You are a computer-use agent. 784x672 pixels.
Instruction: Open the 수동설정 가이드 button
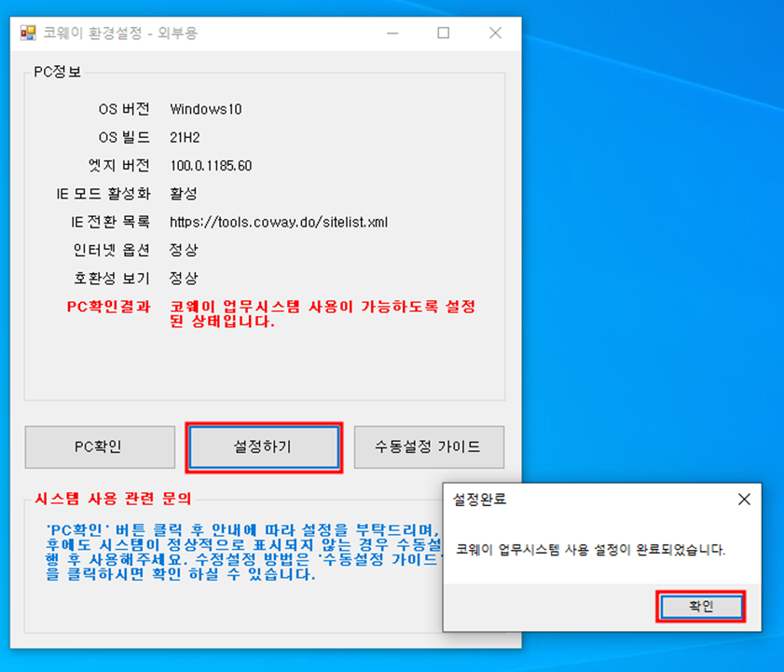pyautogui.click(x=429, y=447)
